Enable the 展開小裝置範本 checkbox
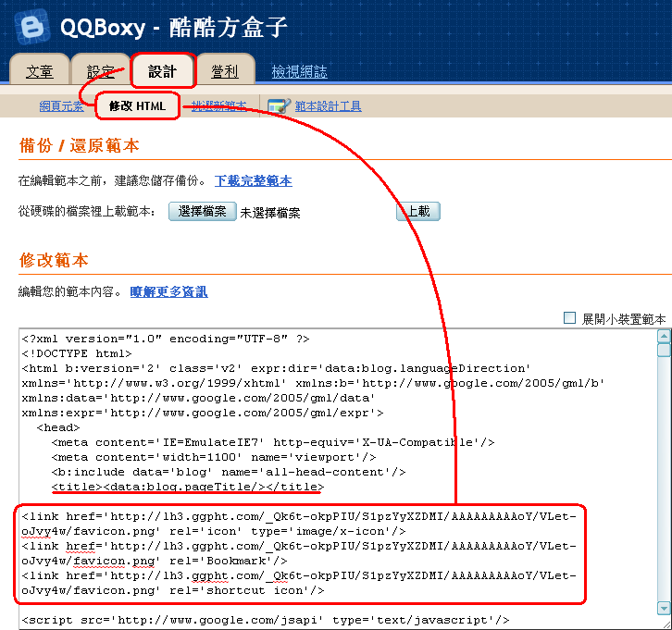672x630 pixels. pyautogui.click(x=569, y=318)
